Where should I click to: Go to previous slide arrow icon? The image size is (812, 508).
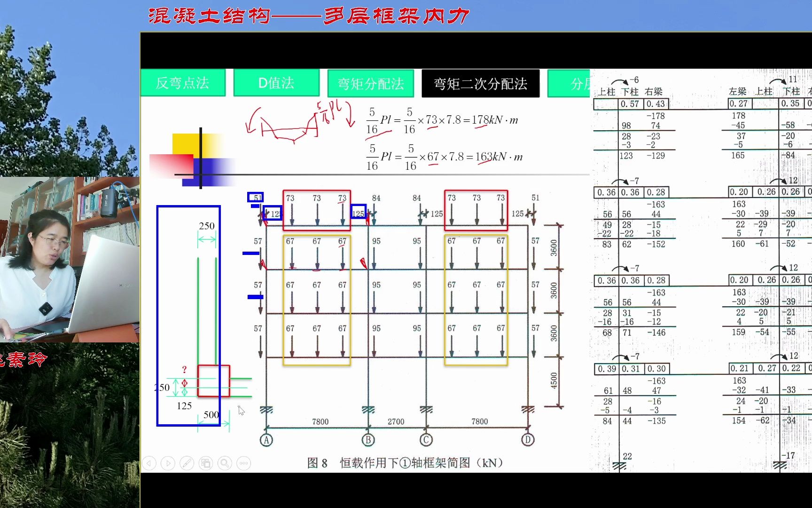click(149, 463)
